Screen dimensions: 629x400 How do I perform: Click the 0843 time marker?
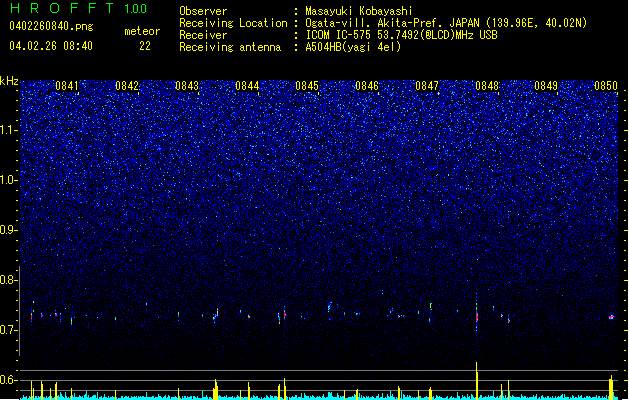pyautogui.click(x=187, y=86)
